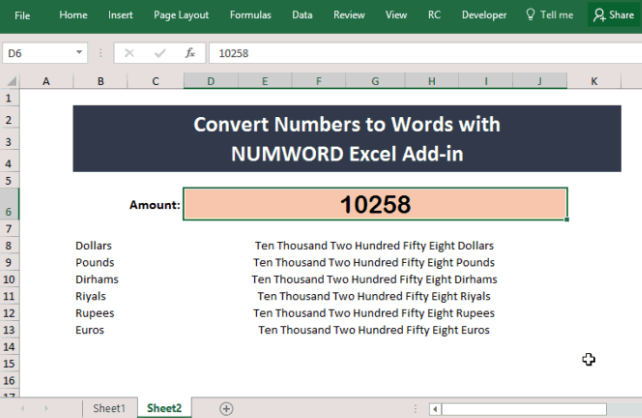Click the horizontal scrollbar left arrow

[435, 409]
